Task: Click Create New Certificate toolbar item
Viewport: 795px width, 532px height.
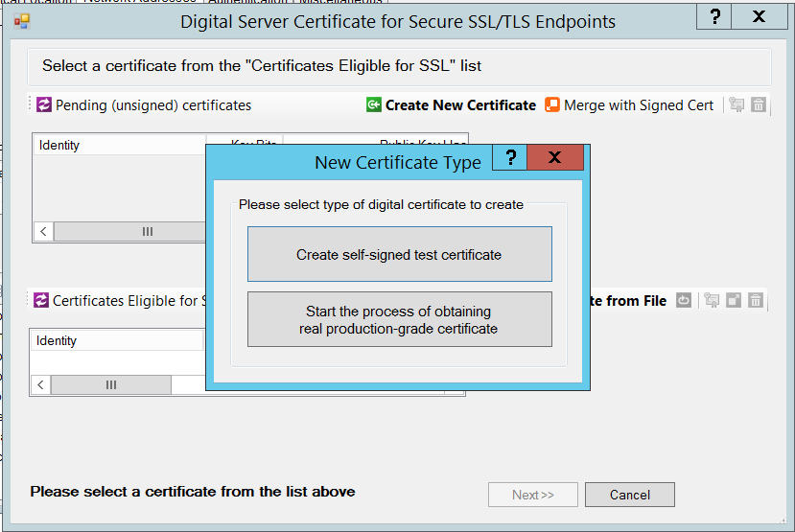Action: pos(452,104)
